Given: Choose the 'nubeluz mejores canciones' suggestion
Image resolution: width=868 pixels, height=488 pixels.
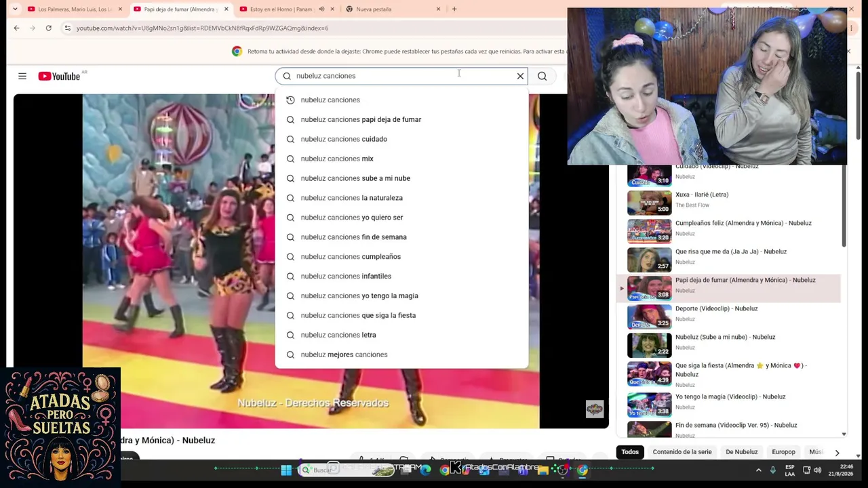Looking at the screenshot, I should click(401, 354).
